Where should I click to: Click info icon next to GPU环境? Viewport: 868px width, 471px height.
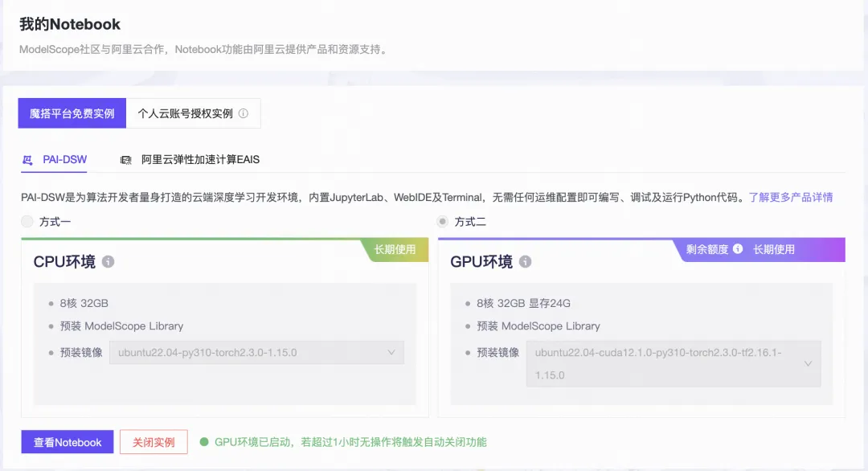(x=525, y=262)
